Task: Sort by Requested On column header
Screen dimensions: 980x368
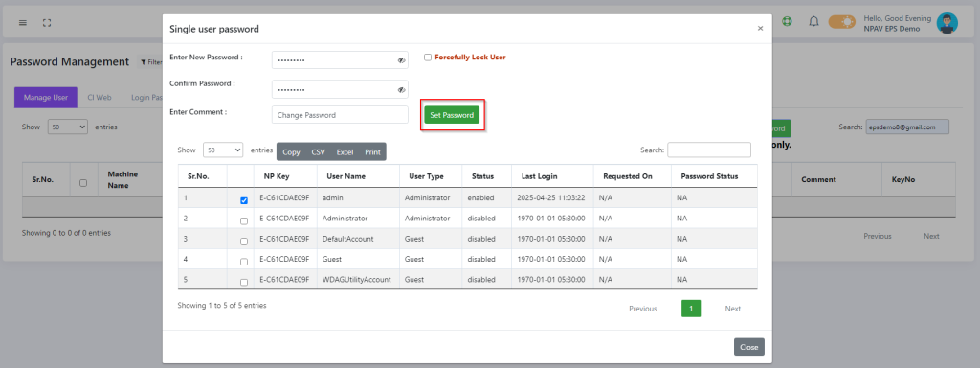Action: 633,176
